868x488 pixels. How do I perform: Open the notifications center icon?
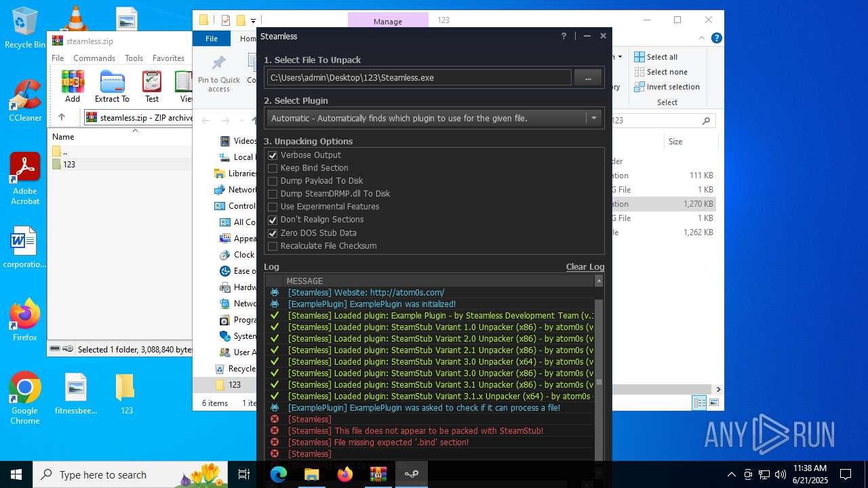coord(846,474)
